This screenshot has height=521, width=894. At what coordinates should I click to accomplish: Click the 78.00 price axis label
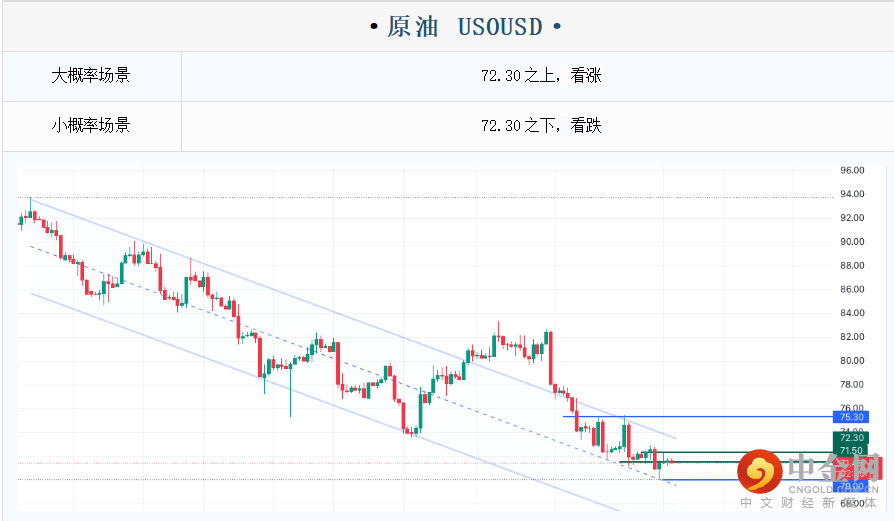[x=852, y=385]
